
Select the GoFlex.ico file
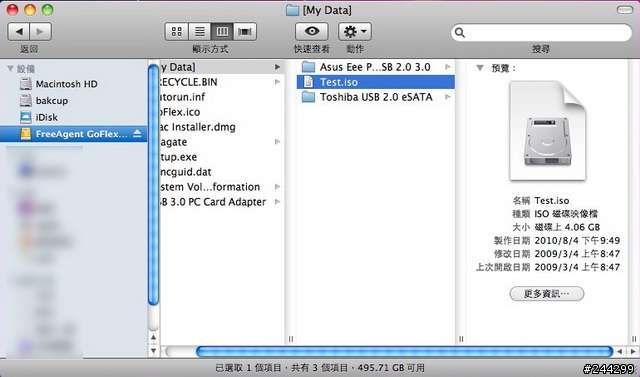(x=222, y=112)
